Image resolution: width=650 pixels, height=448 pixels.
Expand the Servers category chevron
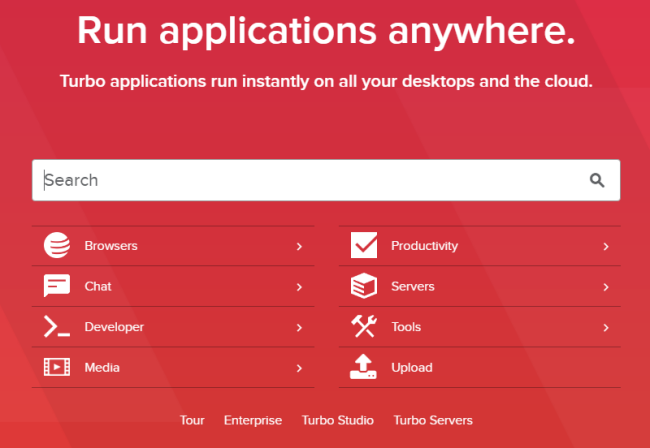point(606,287)
